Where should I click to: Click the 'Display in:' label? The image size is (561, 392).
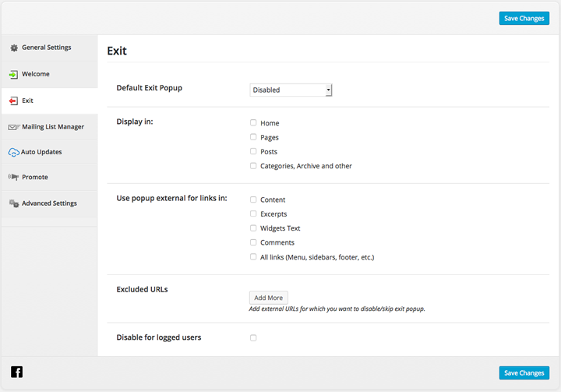(135, 122)
